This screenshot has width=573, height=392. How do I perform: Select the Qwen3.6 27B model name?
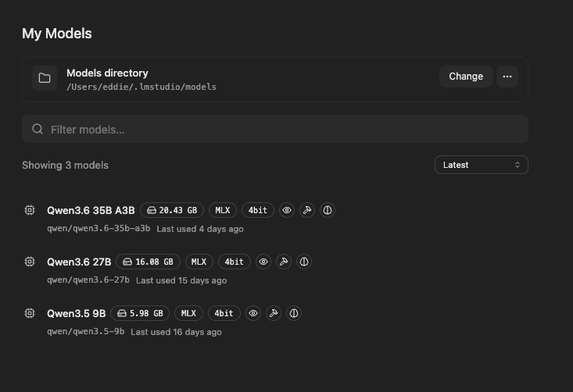coord(79,262)
